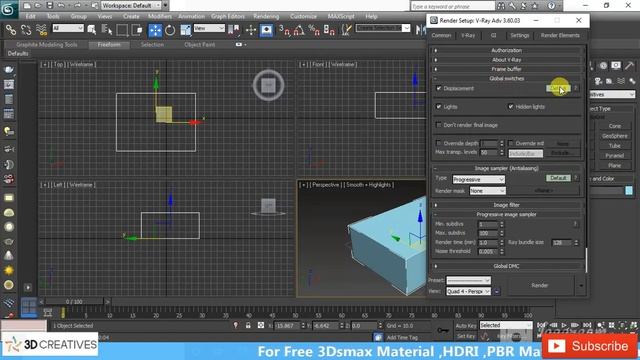Open the Render mask dropdown

point(487,191)
